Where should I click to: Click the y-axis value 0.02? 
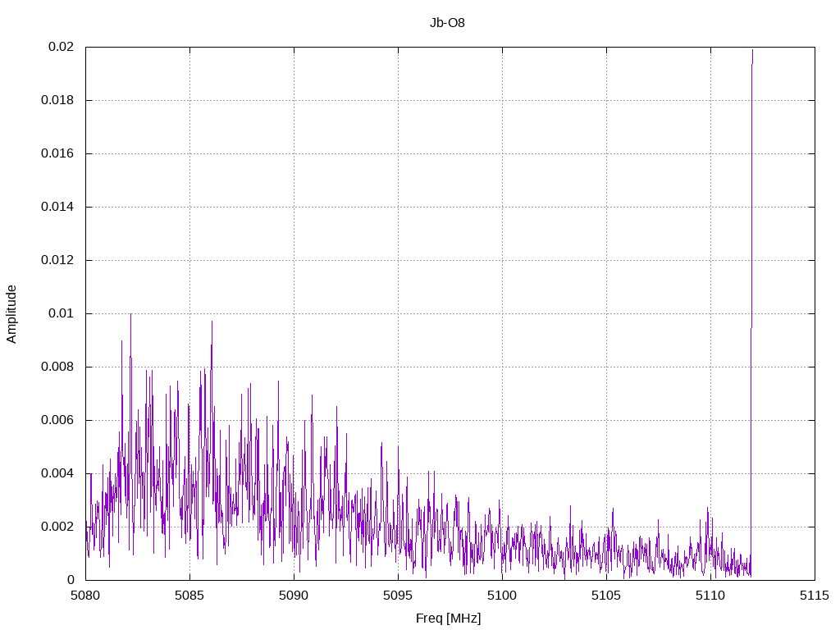point(61,47)
